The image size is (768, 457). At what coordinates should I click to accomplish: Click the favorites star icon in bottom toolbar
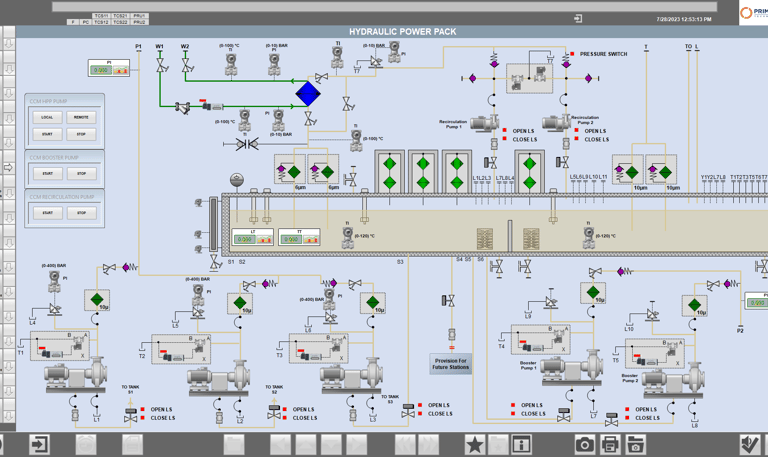point(474,445)
